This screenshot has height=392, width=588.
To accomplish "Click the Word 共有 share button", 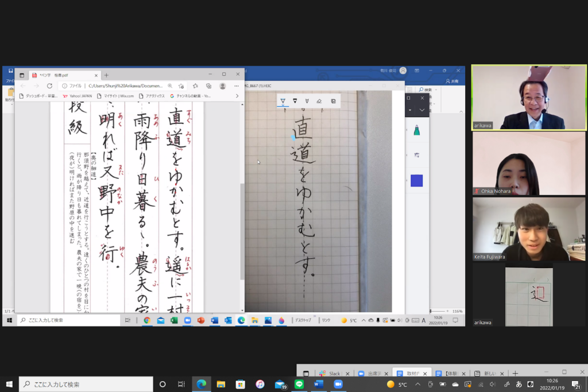I will point(452,81).
